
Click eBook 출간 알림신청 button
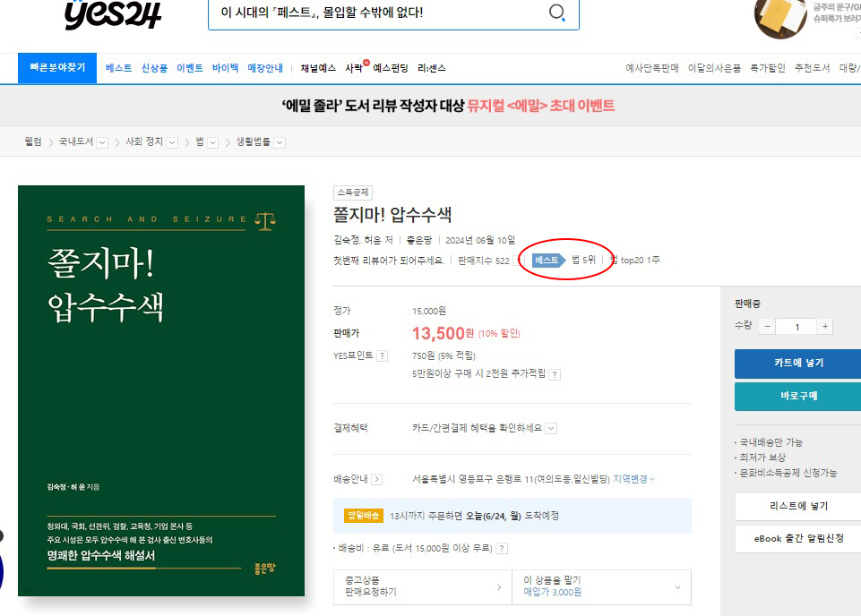click(798, 539)
